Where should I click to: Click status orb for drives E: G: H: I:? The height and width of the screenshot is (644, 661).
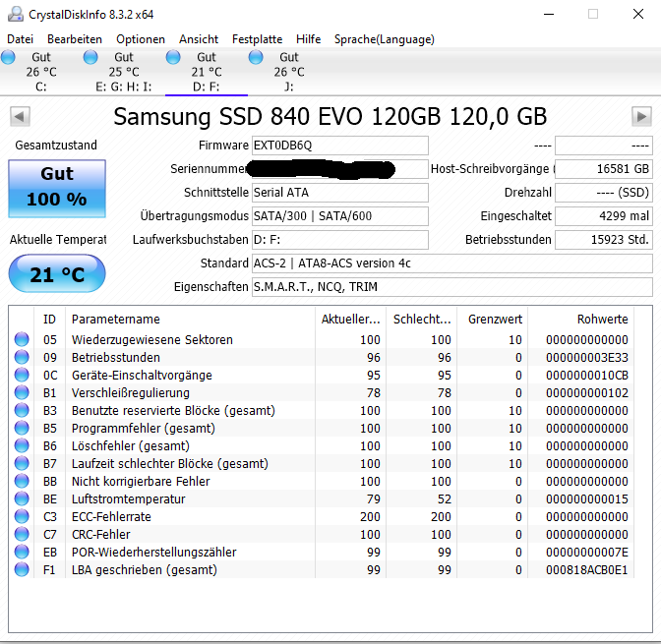click(x=90, y=57)
